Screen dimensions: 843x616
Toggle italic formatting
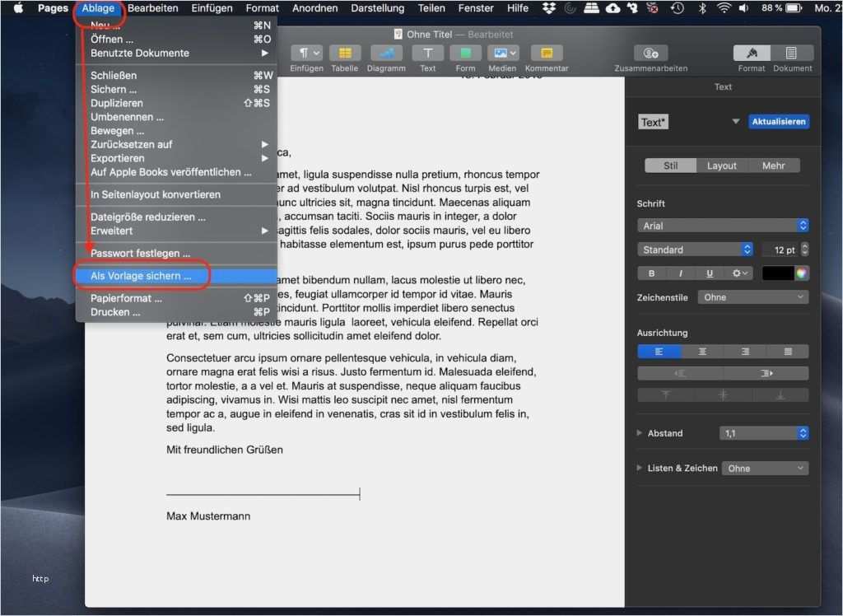click(x=678, y=273)
